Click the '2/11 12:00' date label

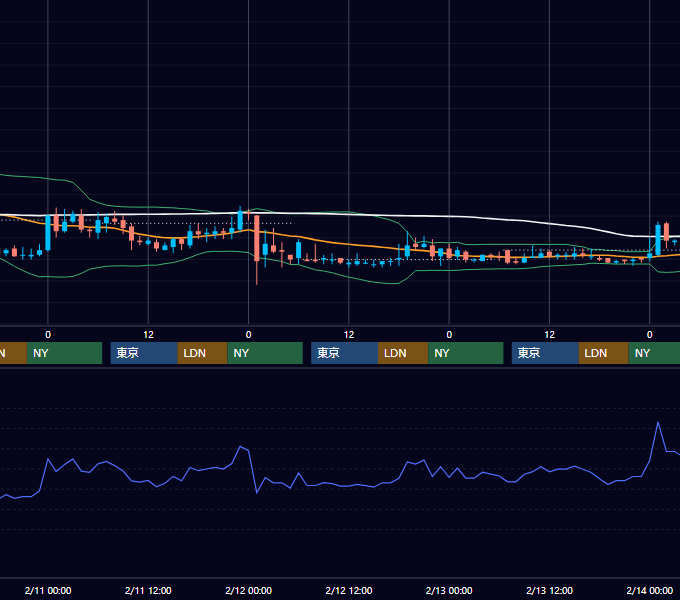tap(148, 590)
